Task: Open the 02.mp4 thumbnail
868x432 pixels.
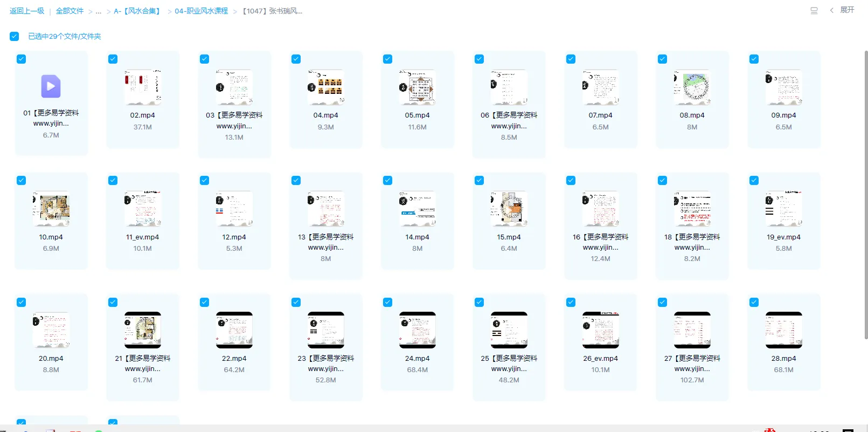Action: pyautogui.click(x=143, y=87)
